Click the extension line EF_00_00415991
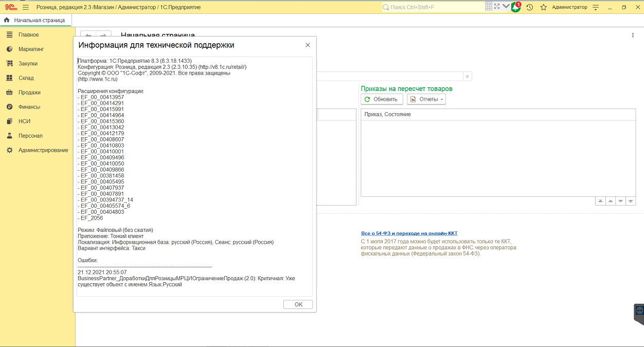 (101, 109)
